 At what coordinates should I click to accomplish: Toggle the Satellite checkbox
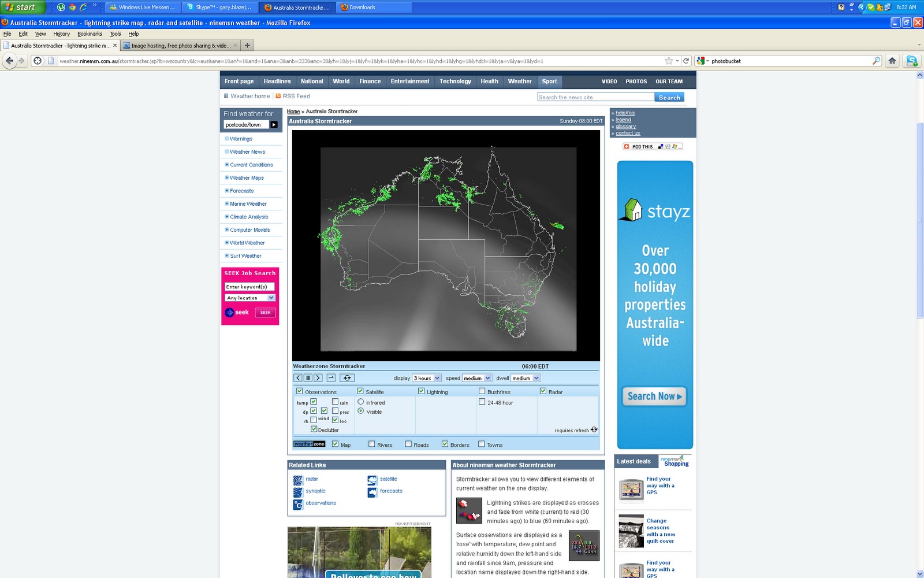(x=360, y=391)
